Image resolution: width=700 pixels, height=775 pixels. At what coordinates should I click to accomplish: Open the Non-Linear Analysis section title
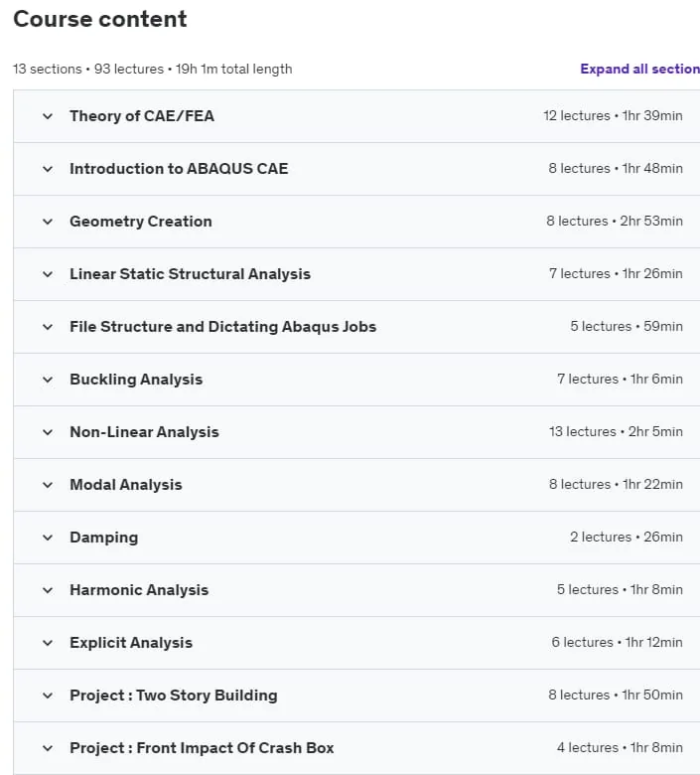point(144,432)
